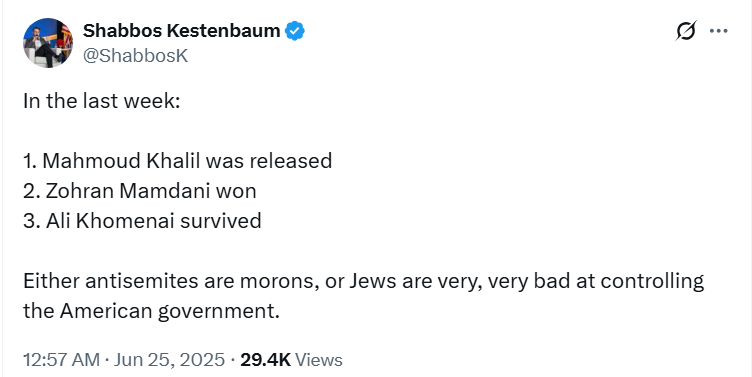Click the 12:57 AM timestamp
The width and height of the screenshot is (752, 377).
coord(61,360)
